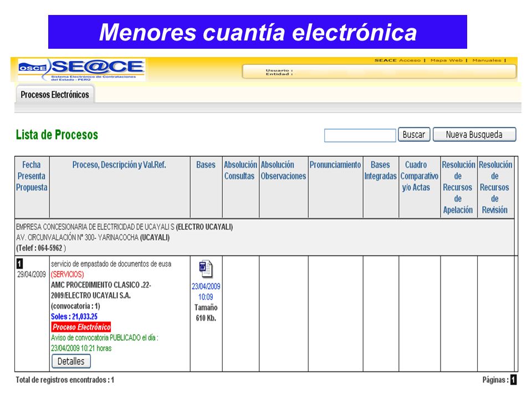
Task: Click the Lista de Procesos heading
Action: tap(57, 135)
